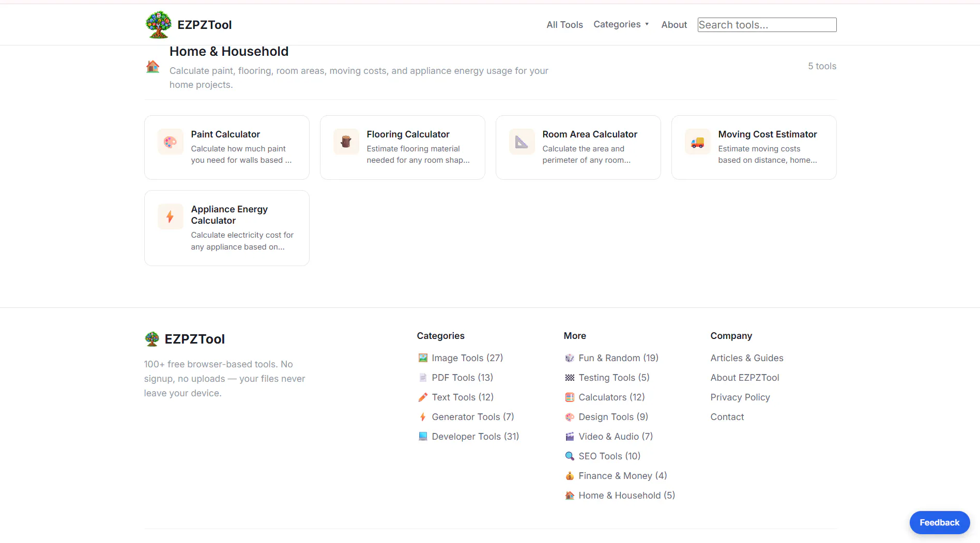Click the Room Area Calculator ruler icon
Image resolution: width=980 pixels, height=543 pixels.
[x=522, y=142]
